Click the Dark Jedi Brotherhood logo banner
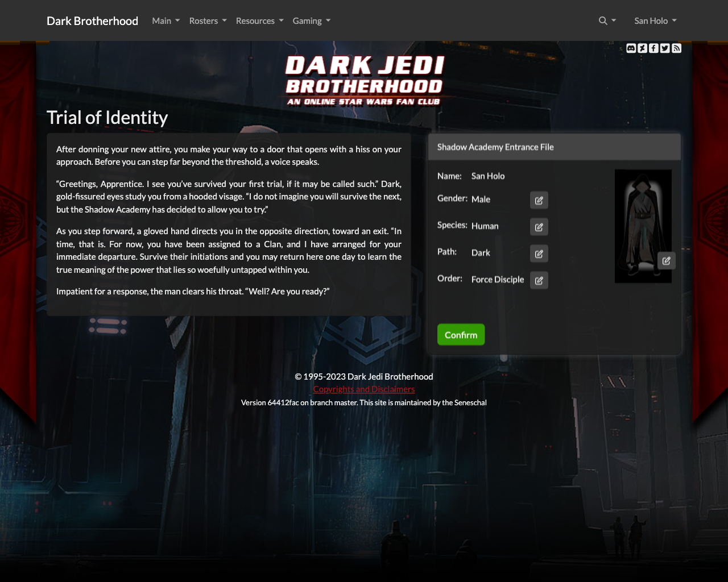 click(x=364, y=81)
